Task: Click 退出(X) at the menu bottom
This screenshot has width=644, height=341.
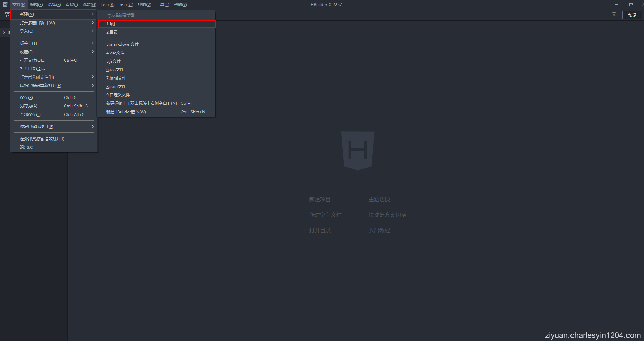Action: click(27, 147)
